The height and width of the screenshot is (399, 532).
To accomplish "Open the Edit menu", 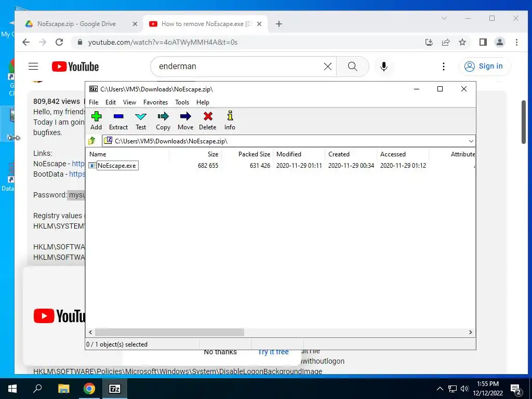I will (x=111, y=102).
